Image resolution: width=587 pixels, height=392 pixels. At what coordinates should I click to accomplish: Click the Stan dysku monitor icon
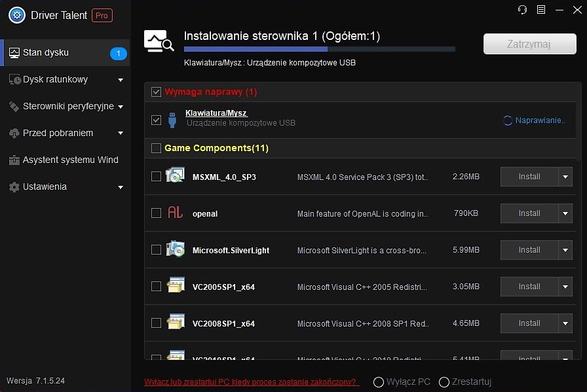pos(14,53)
